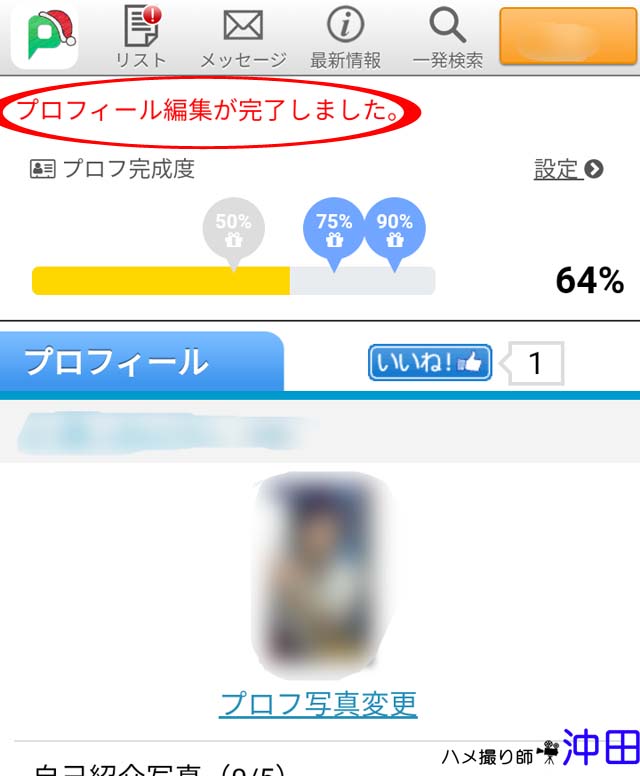Click the プロフ写真変更 link
The image size is (640, 776).
pyautogui.click(x=318, y=704)
